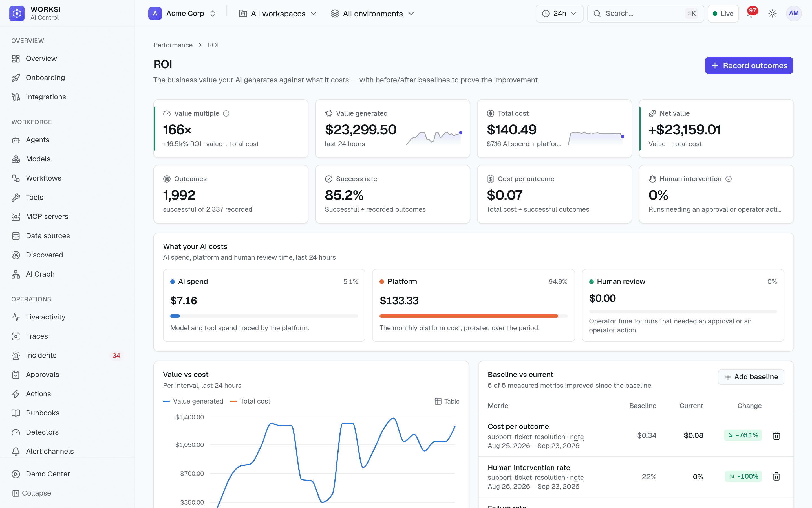812x508 pixels.
Task: Click the Performance breadcrumb link
Action: click(x=173, y=45)
